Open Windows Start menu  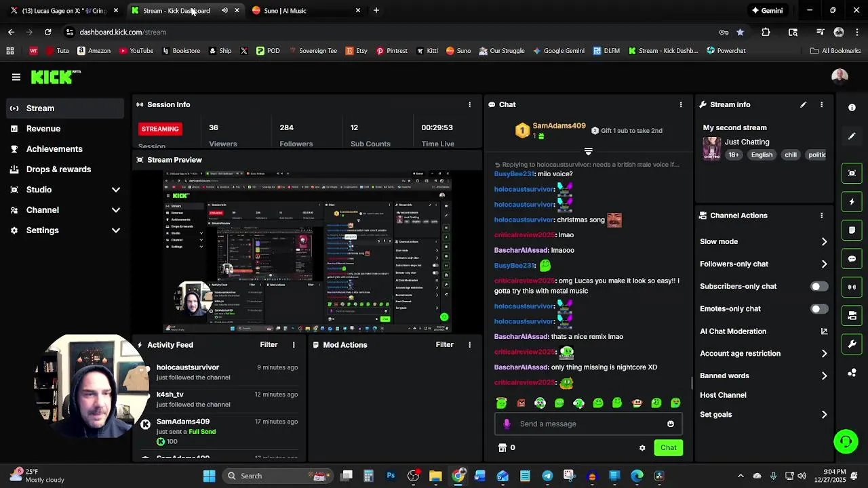209,476
